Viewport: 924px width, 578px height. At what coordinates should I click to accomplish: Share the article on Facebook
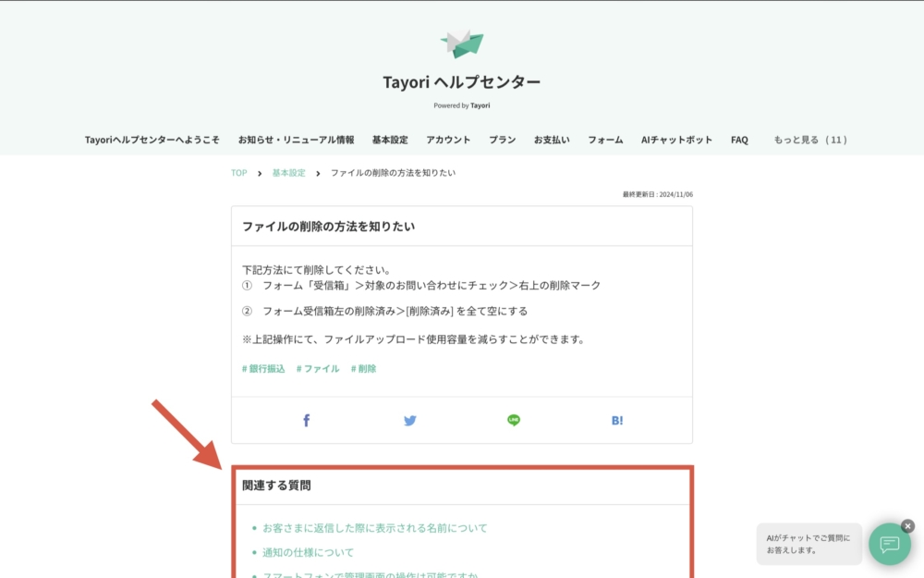[x=307, y=421]
